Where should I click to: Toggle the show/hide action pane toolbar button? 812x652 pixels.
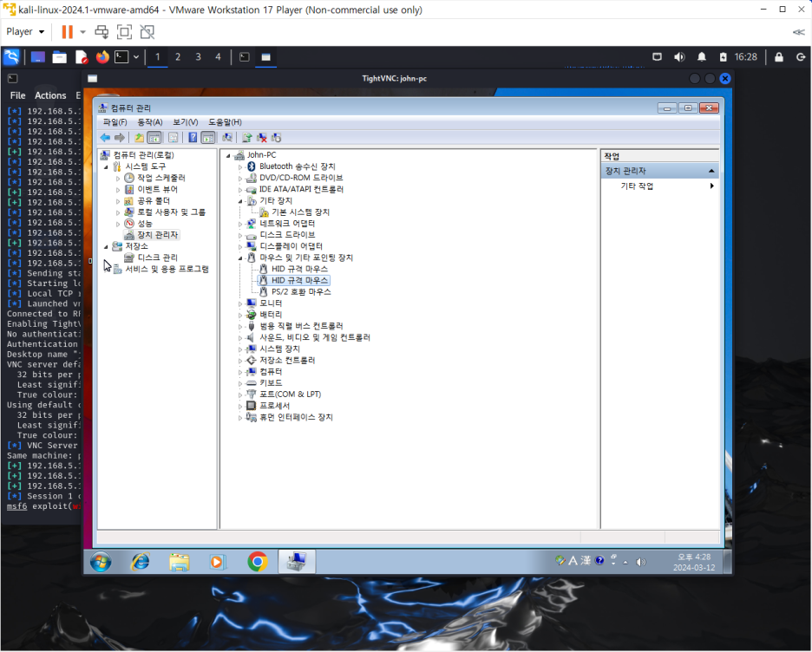208,138
